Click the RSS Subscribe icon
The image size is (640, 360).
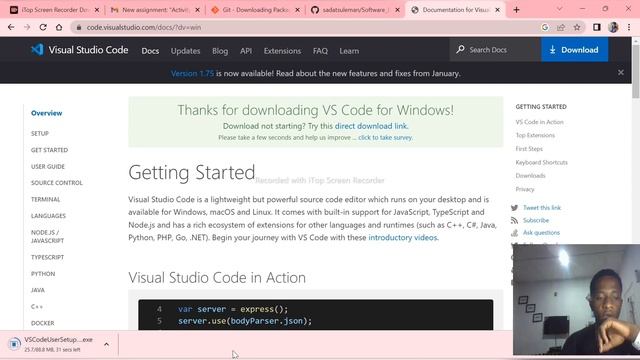pos(514,220)
